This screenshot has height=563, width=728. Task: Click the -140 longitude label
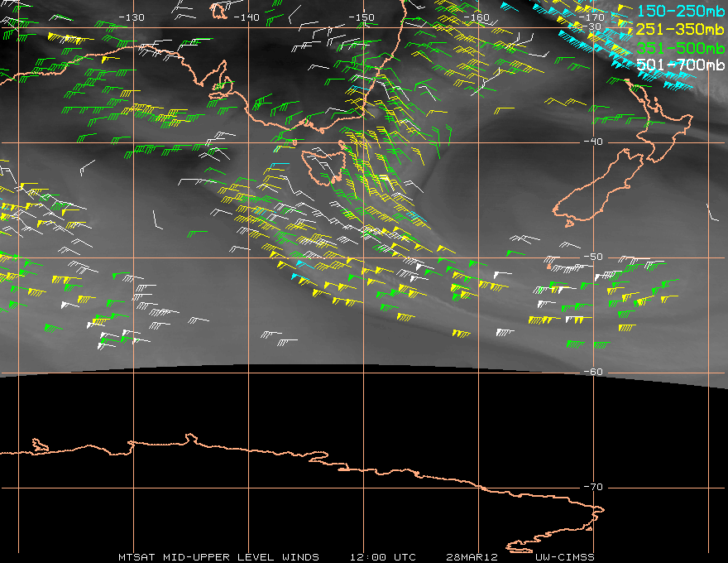[247, 17]
